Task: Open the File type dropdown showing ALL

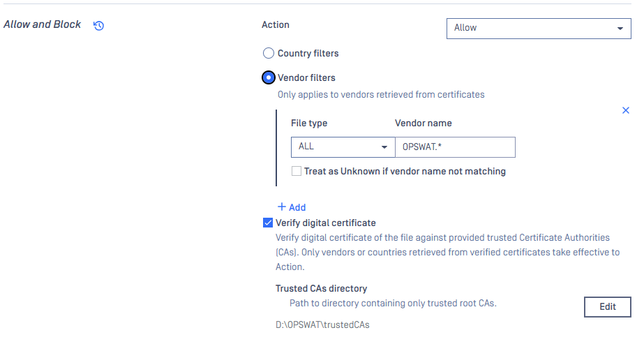Action: (343, 147)
